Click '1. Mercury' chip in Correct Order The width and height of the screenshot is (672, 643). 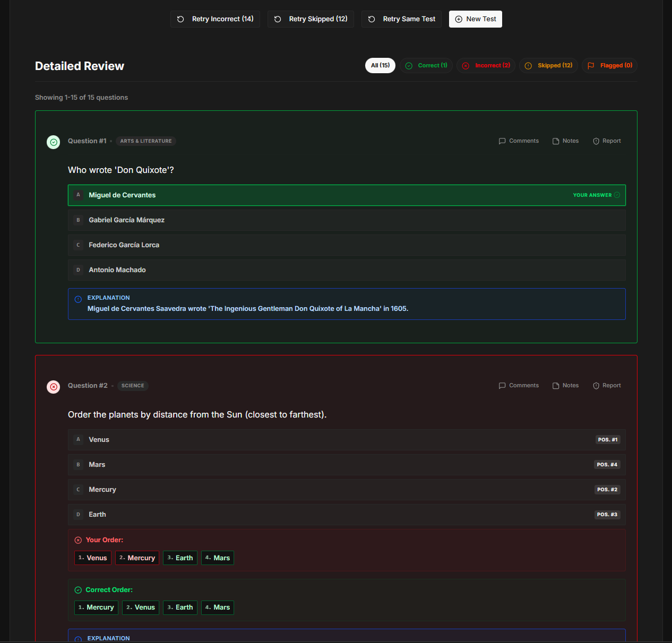point(96,607)
